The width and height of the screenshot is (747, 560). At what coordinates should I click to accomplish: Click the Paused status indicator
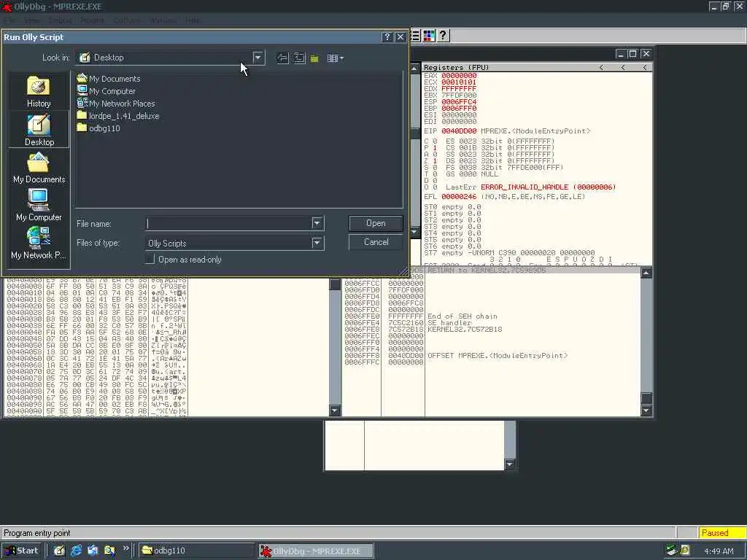click(x=722, y=533)
